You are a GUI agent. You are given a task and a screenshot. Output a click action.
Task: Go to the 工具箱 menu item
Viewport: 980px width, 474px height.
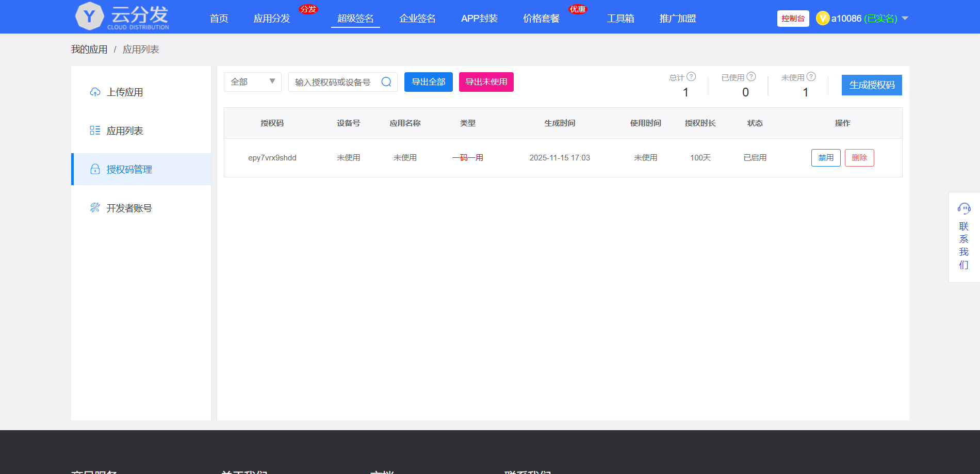pyautogui.click(x=620, y=19)
